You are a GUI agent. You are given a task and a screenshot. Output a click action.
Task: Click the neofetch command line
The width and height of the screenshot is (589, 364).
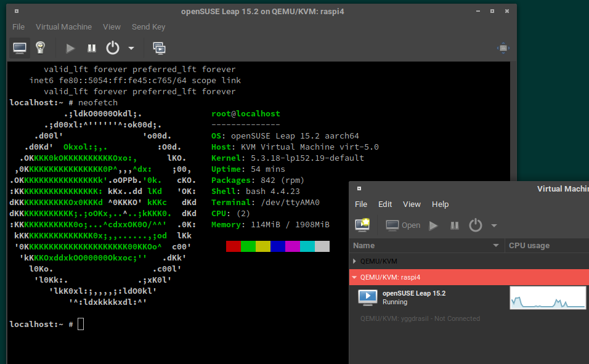point(63,103)
